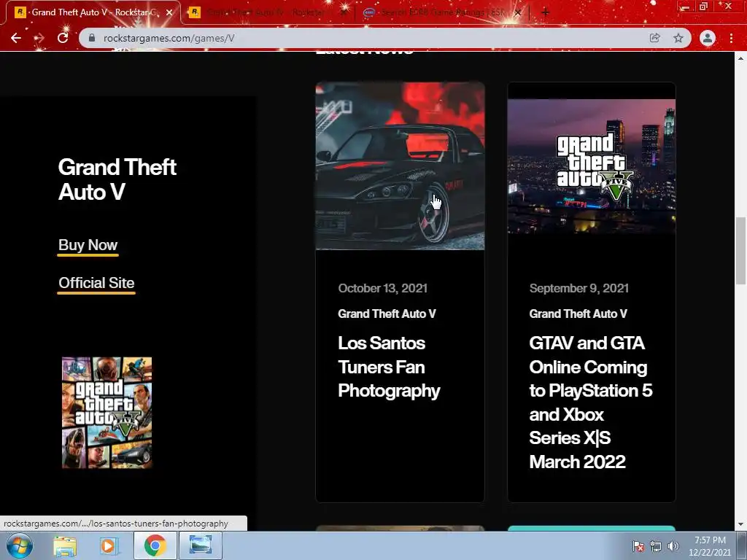Open a new tab with plus button

point(546,12)
